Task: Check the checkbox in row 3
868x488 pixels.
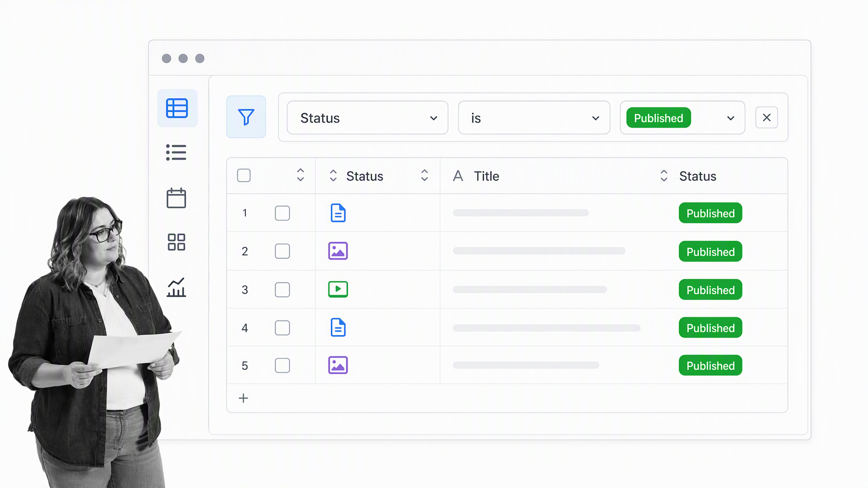Action: [282, 289]
